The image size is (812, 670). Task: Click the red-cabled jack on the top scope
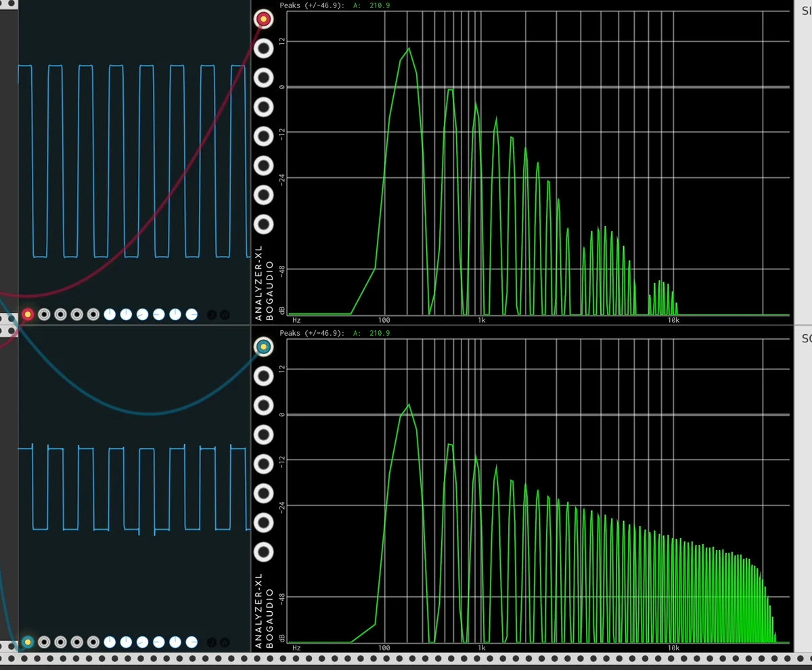coord(28,314)
